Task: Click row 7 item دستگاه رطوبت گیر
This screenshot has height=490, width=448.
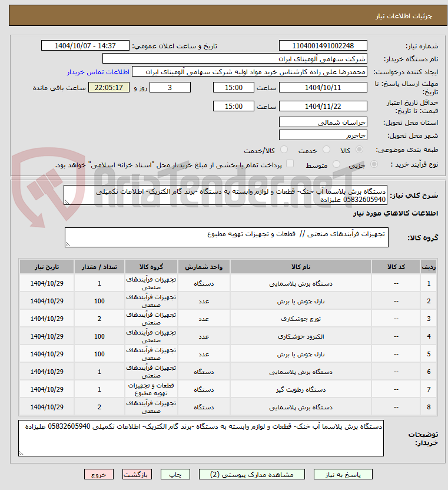Action: click(301, 389)
